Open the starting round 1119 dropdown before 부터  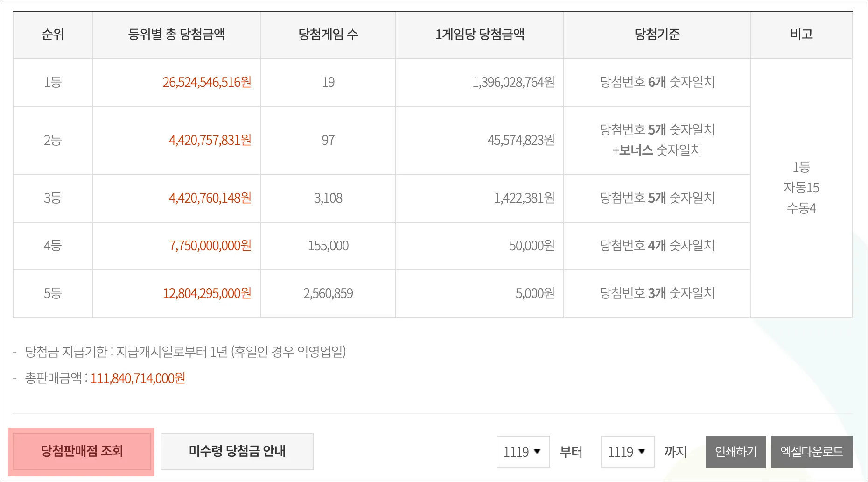tap(523, 451)
